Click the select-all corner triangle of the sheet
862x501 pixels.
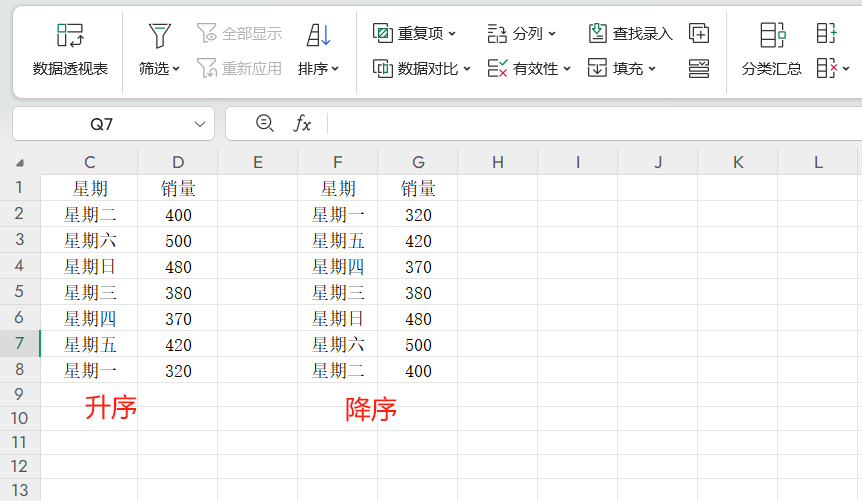(20, 162)
